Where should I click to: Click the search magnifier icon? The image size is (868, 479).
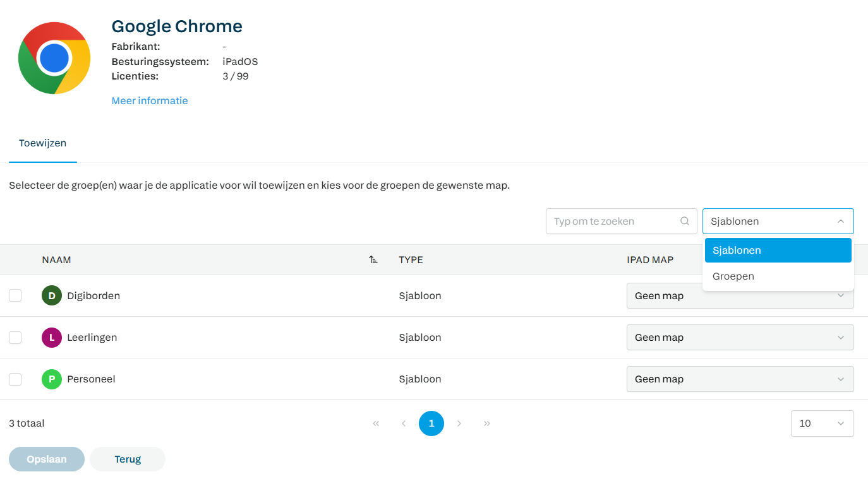tap(685, 222)
